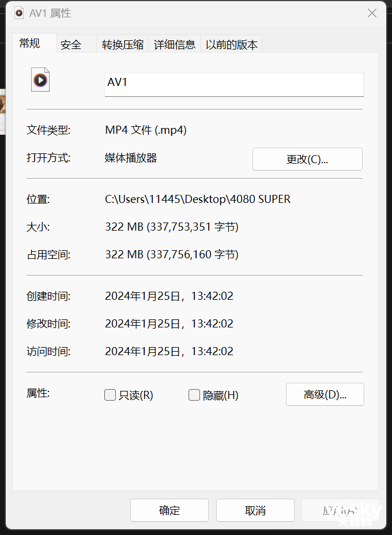Click the 位置: label
This screenshot has width=392, height=535.
38,199
